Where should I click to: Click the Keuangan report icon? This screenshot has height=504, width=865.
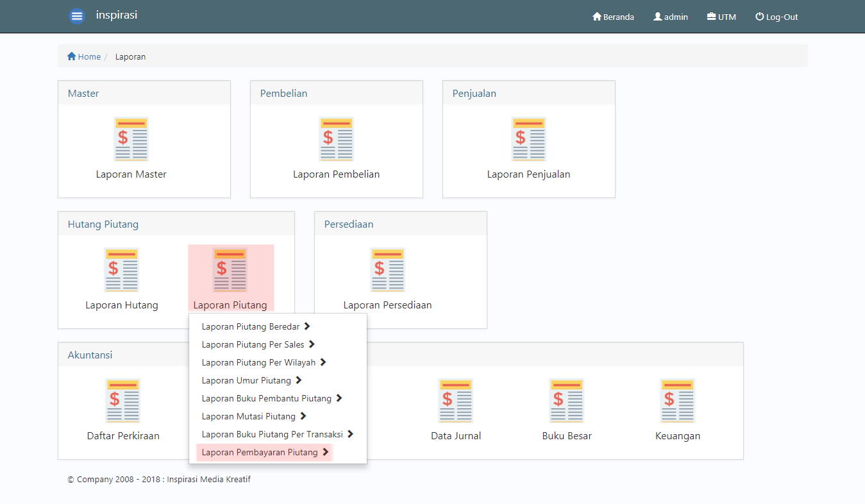pos(677,401)
